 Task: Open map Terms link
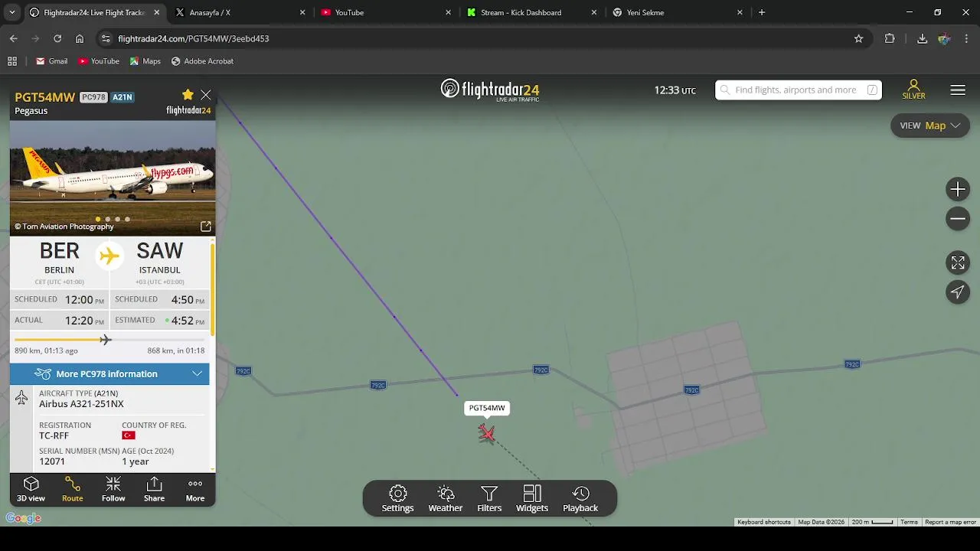909,522
